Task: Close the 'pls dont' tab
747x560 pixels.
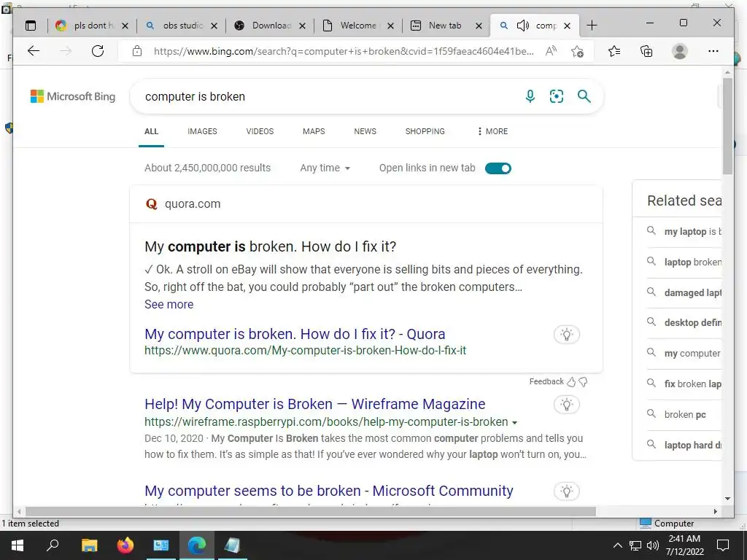Action: pos(125,26)
